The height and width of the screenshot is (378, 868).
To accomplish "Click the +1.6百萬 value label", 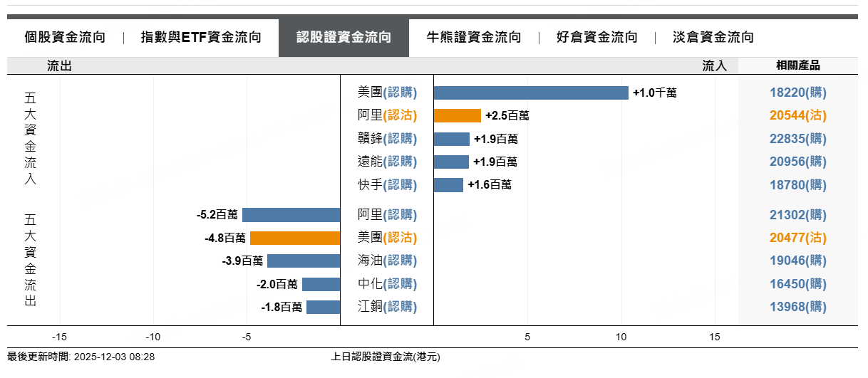I will (x=490, y=185).
